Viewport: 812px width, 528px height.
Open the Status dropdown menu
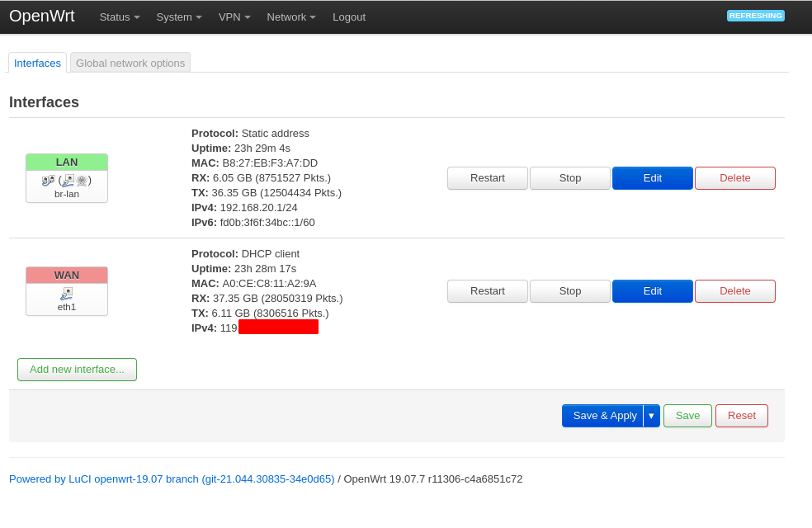(120, 17)
